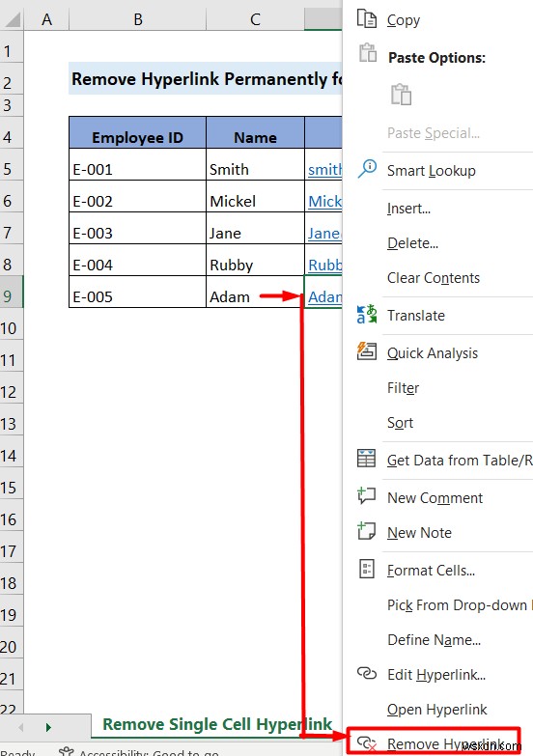Select Open Hyperlink menu entry
The image size is (533, 756).
438,710
